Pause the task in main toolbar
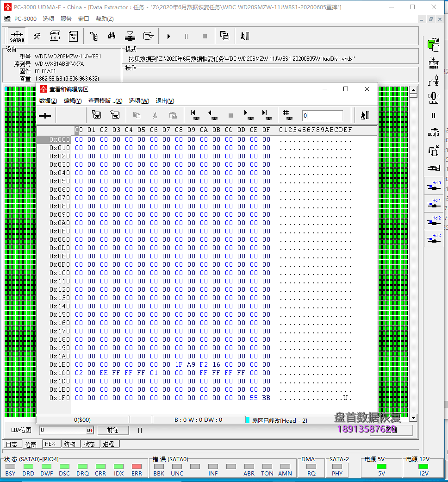Screen dimensions: 448x482 pyautogui.click(x=187, y=36)
